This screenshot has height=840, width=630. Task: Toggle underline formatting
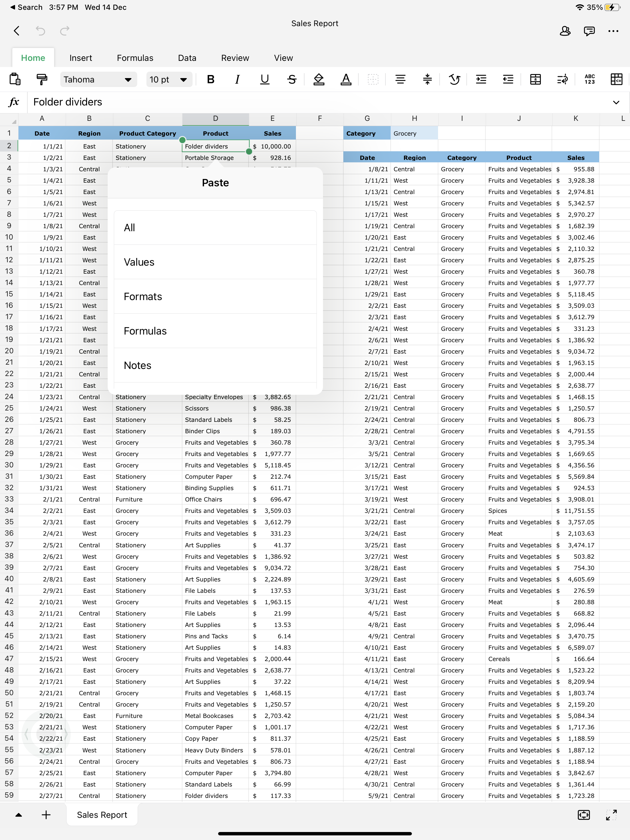coord(265,79)
